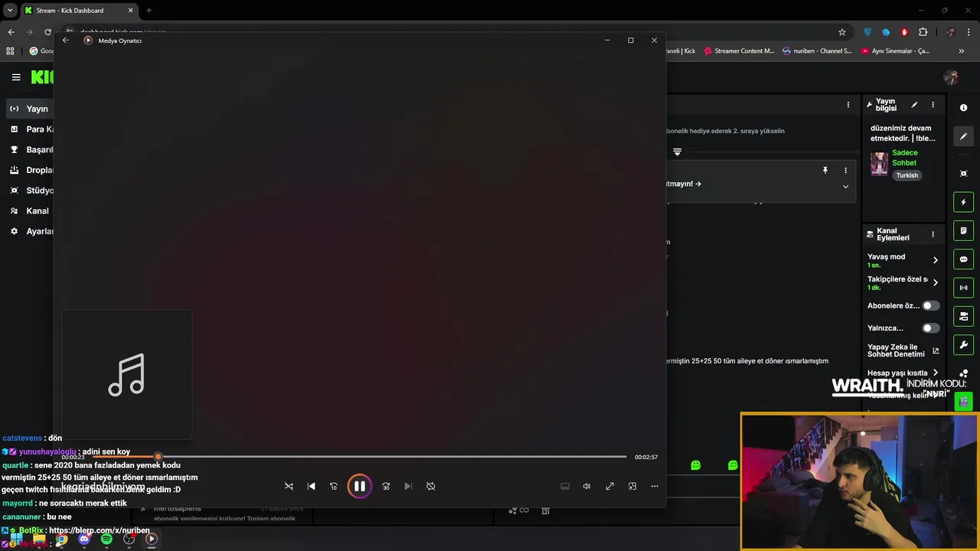Open Streamer Content M... bookmark
Image resolution: width=980 pixels, height=551 pixels.
pos(738,51)
